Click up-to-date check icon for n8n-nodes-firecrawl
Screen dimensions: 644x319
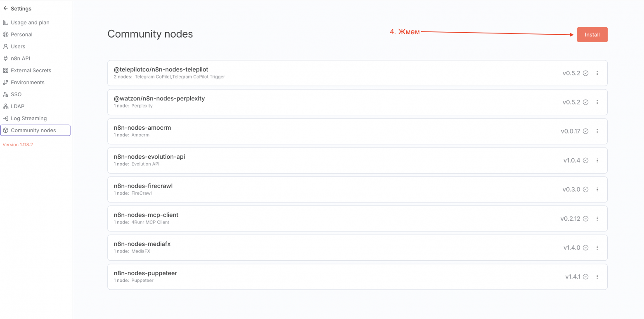click(x=585, y=190)
